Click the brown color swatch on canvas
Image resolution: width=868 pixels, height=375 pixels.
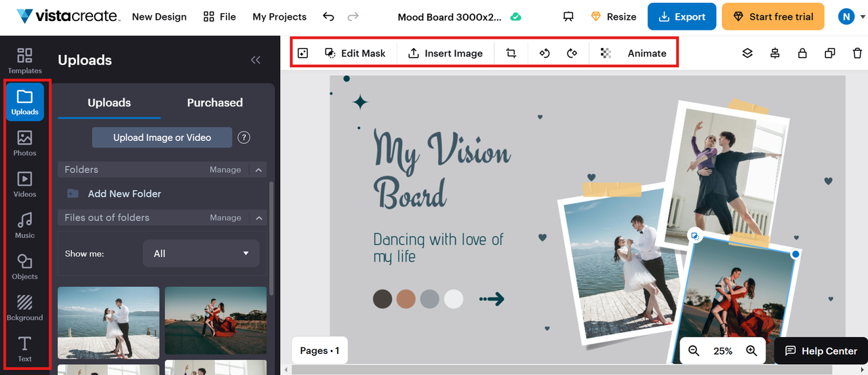point(406,299)
